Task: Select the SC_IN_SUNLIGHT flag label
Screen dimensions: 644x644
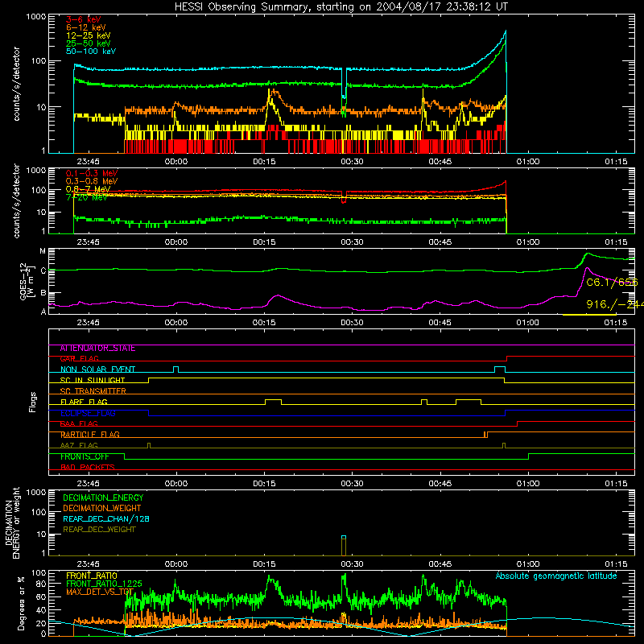Action: point(93,380)
